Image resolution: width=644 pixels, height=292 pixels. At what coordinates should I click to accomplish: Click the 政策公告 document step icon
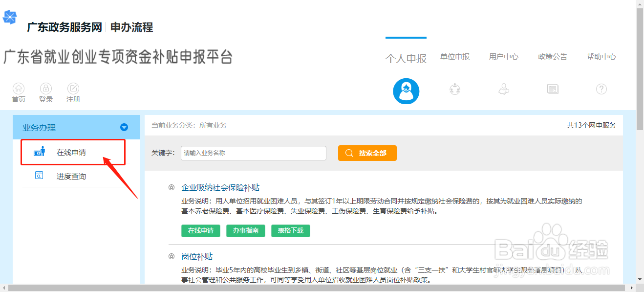point(553,89)
